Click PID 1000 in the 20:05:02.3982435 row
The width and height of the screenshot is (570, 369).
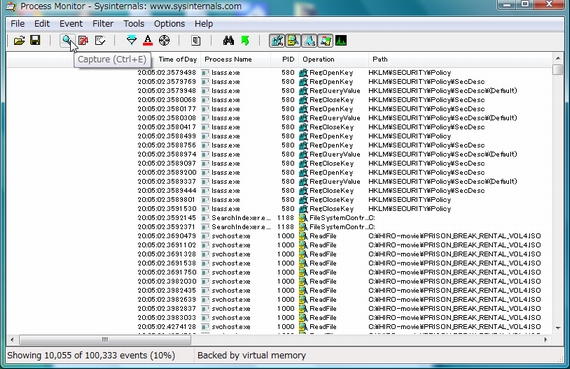tap(286, 290)
